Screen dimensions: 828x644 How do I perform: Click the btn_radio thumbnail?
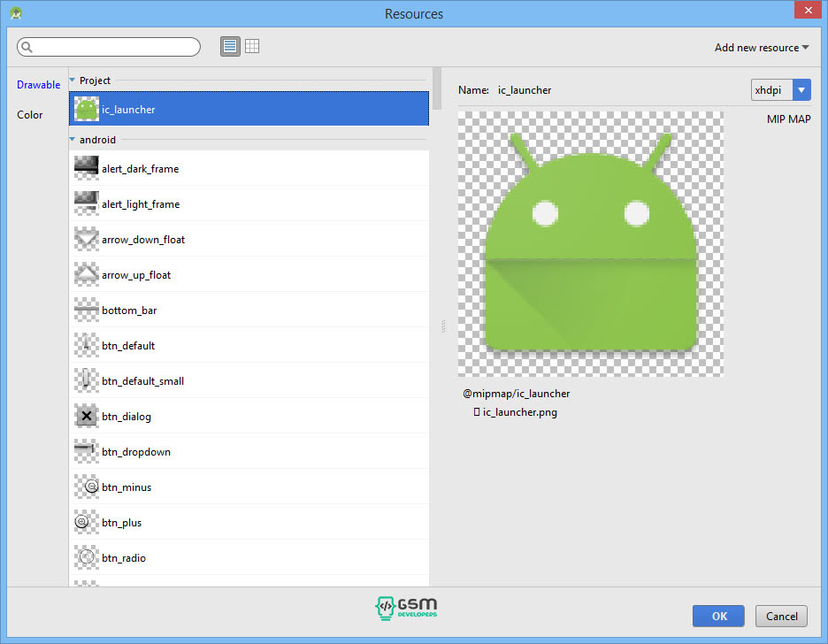pyautogui.click(x=87, y=557)
